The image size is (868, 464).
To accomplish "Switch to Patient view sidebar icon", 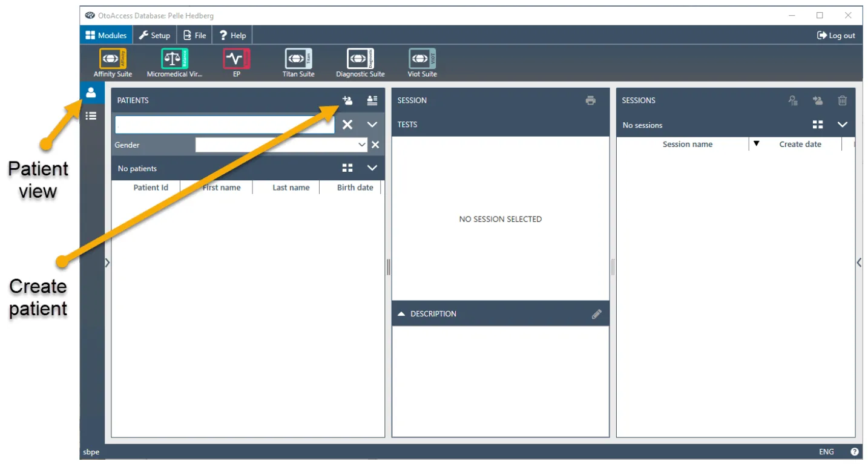I will point(91,93).
